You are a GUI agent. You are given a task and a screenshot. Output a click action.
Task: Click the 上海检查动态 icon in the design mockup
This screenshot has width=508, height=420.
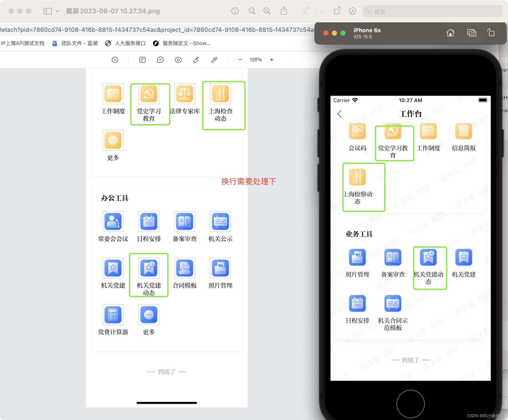pyautogui.click(x=220, y=94)
